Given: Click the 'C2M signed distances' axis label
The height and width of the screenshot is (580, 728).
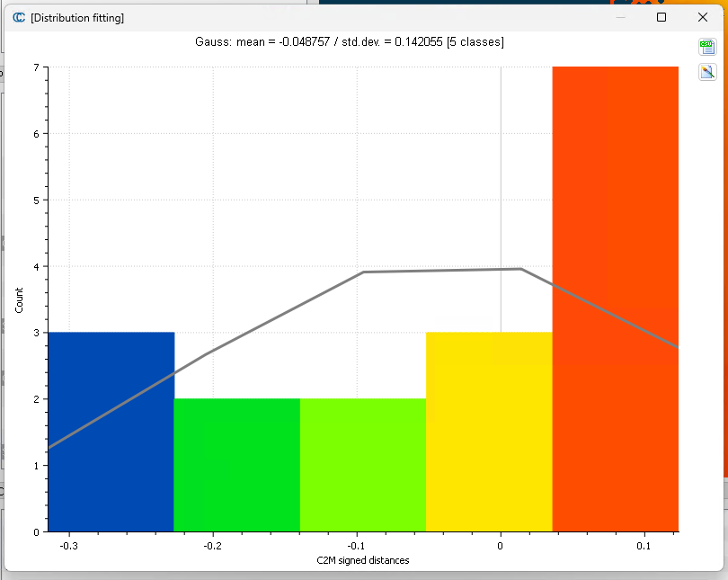Looking at the screenshot, I should (x=363, y=560).
